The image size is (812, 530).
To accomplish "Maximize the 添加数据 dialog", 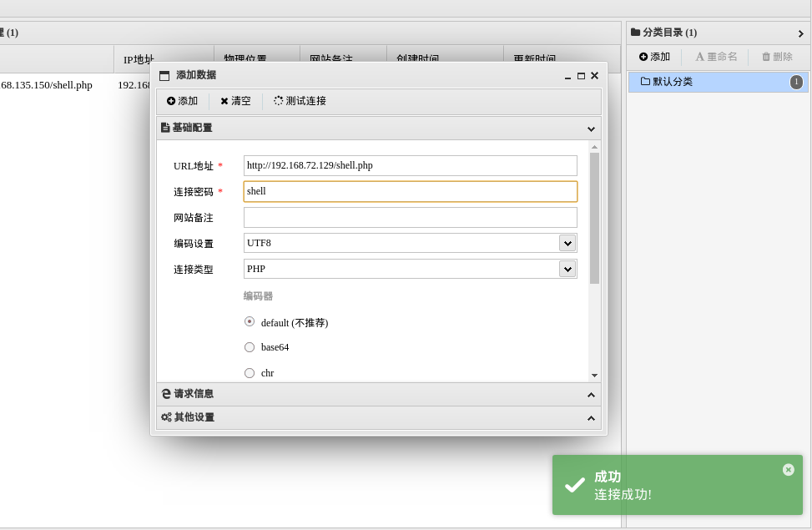I will 581,76.
